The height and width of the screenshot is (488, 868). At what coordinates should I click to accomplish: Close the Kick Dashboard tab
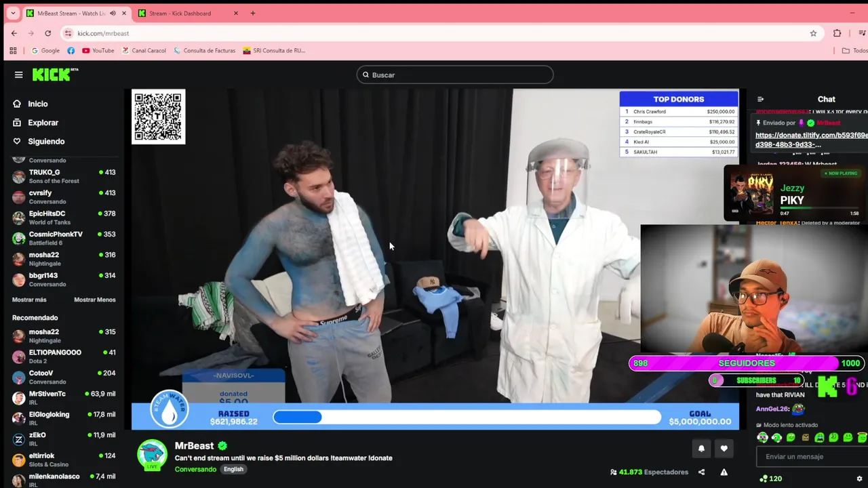(236, 13)
